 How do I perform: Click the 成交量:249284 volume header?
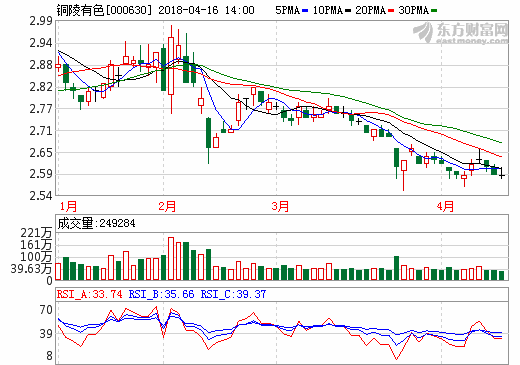pos(97,223)
